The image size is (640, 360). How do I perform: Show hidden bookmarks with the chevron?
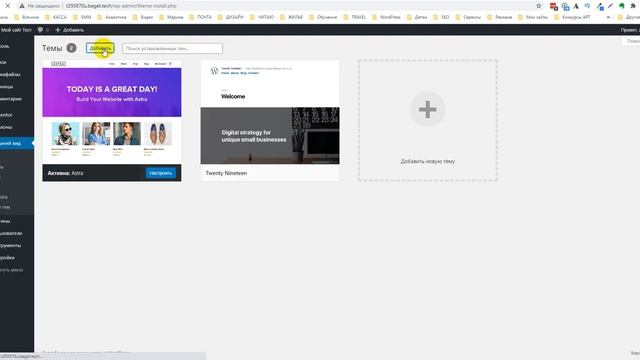(x=608, y=17)
